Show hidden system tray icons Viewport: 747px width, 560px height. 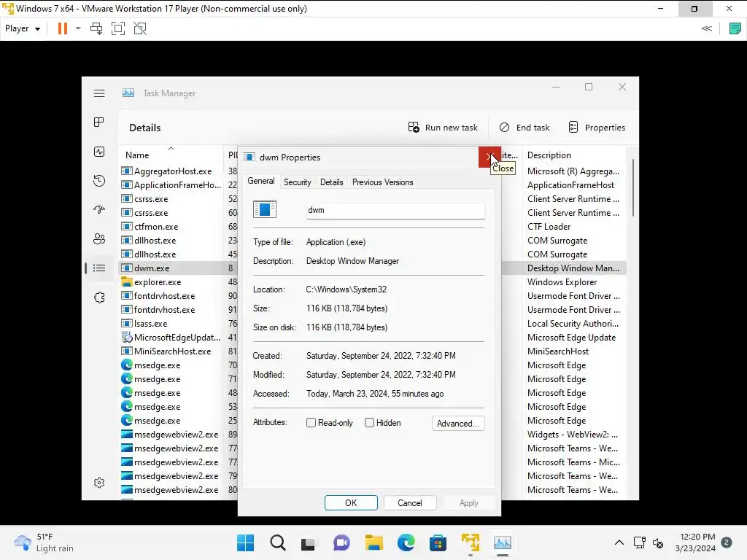619,542
